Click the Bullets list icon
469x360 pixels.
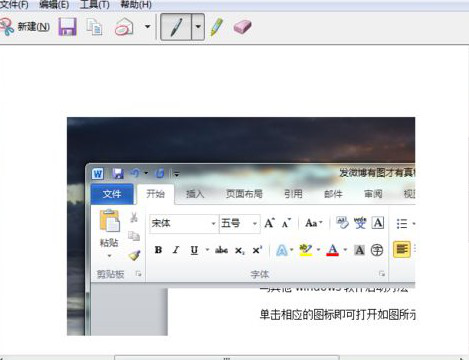click(x=402, y=223)
